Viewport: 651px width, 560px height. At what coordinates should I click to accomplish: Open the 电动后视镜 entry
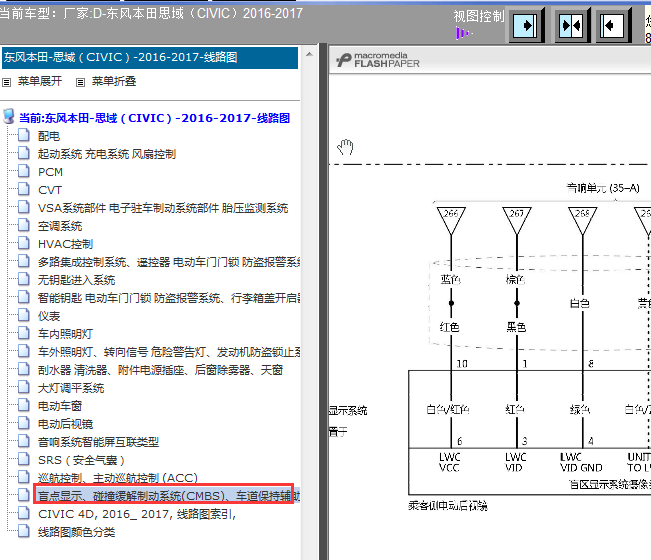coord(65,424)
